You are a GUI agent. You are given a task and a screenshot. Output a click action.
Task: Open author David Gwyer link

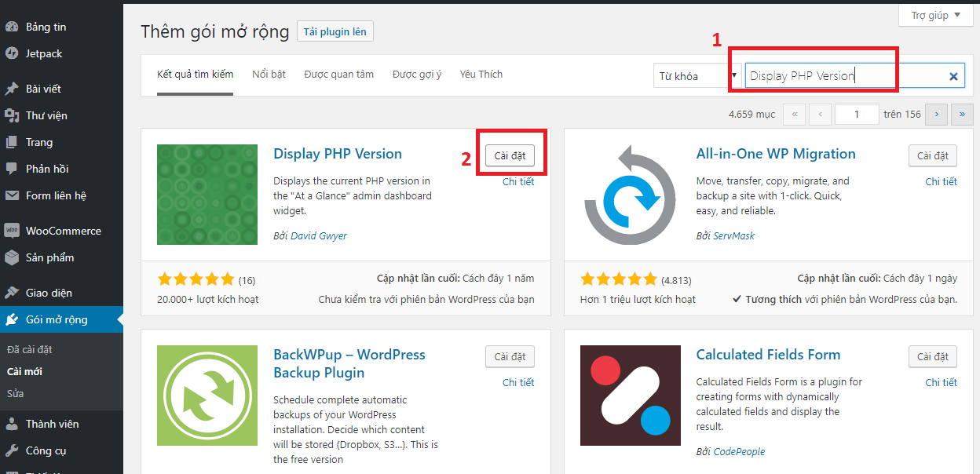[319, 235]
